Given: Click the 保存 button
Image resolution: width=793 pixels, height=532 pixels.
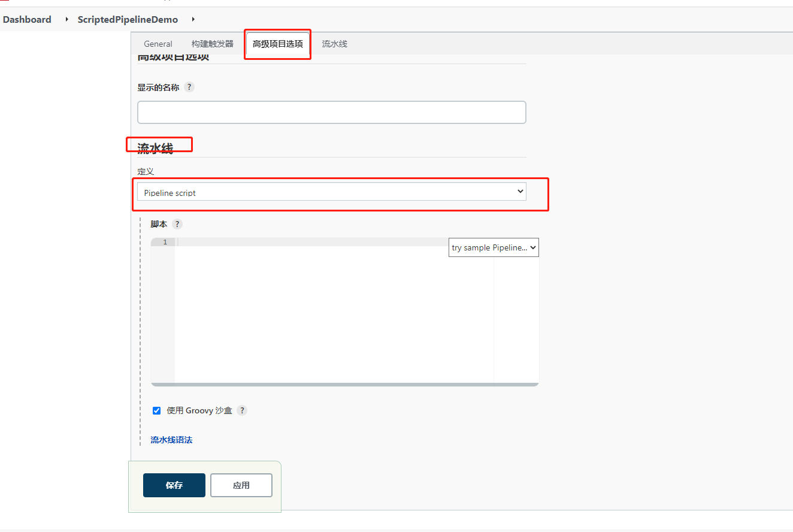Looking at the screenshot, I should (x=174, y=485).
